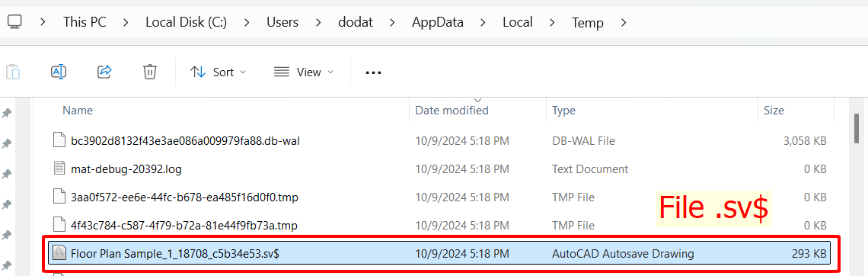
Task: Click file icon of bc3902d8132f43e3ae086a009979fa88.db-wal
Action: pos(59,141)
